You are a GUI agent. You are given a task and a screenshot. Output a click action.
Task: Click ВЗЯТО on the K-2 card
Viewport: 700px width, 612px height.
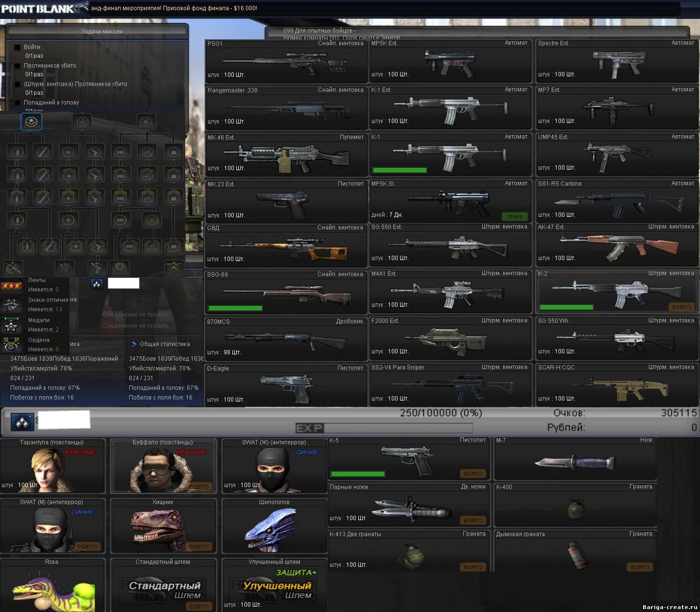(x=682, y=307)
